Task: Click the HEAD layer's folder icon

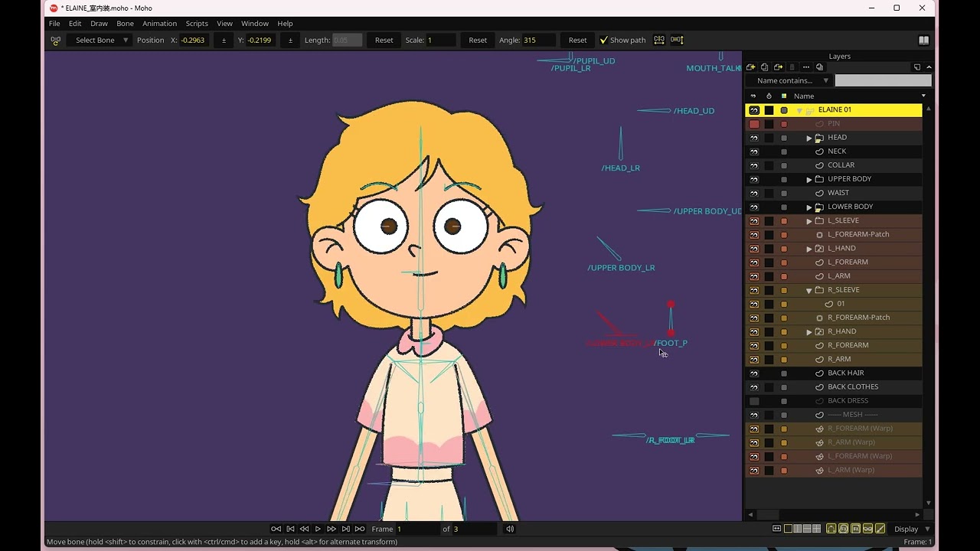Action: click(819, 138)
